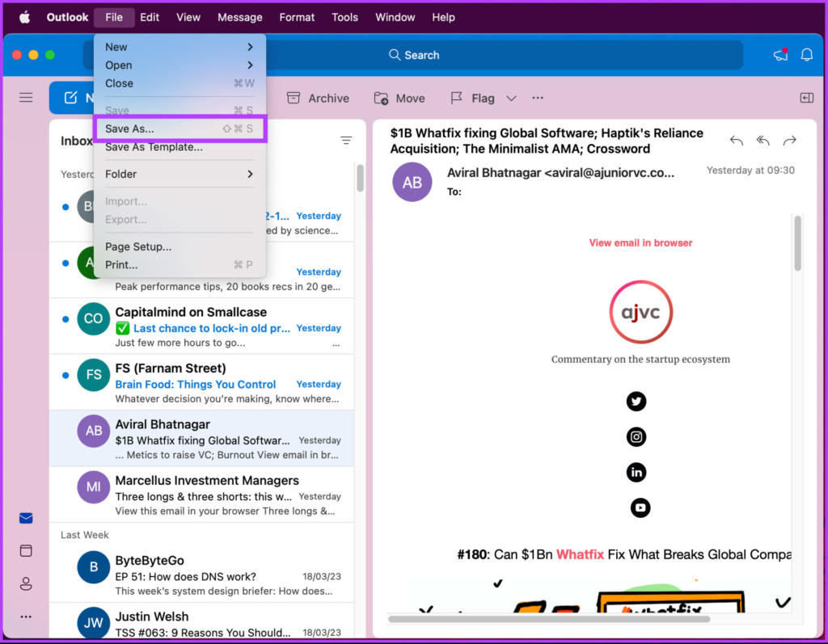Open the ajvc YouTube icon

[640, 507]
